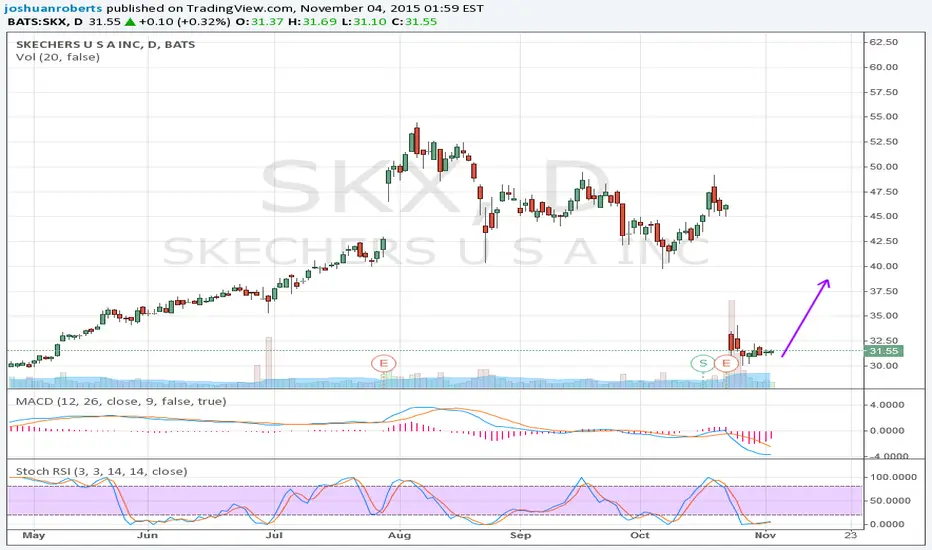Viewport: 932px width, 550px height.
Task: Click the 'Aug' label on time axis
Action: (x=399, y=535)
